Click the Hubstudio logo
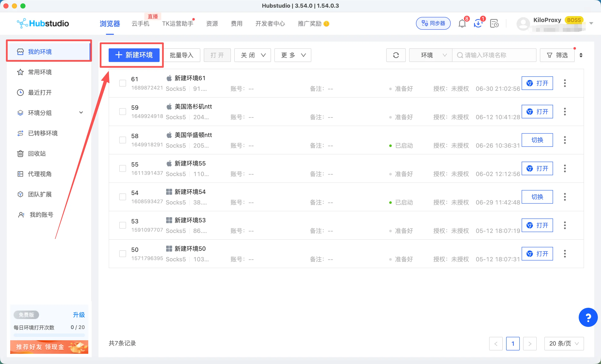 point(43,23)
